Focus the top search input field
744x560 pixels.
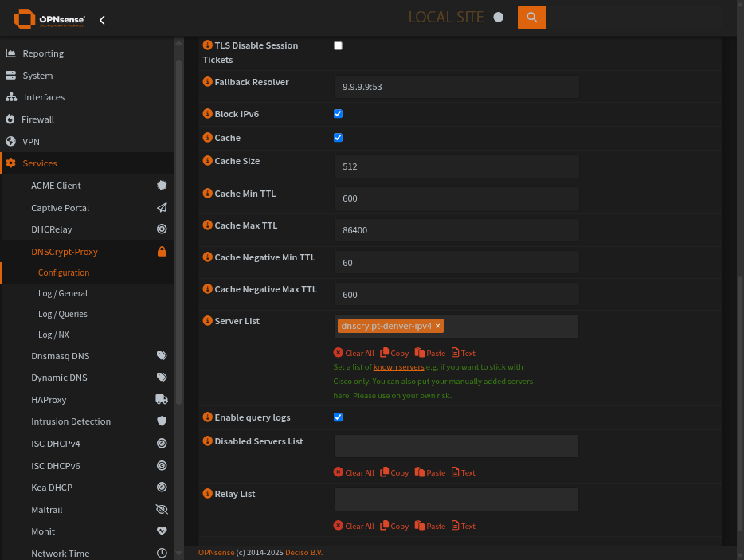pyautogui.click(x=634, y=18)
